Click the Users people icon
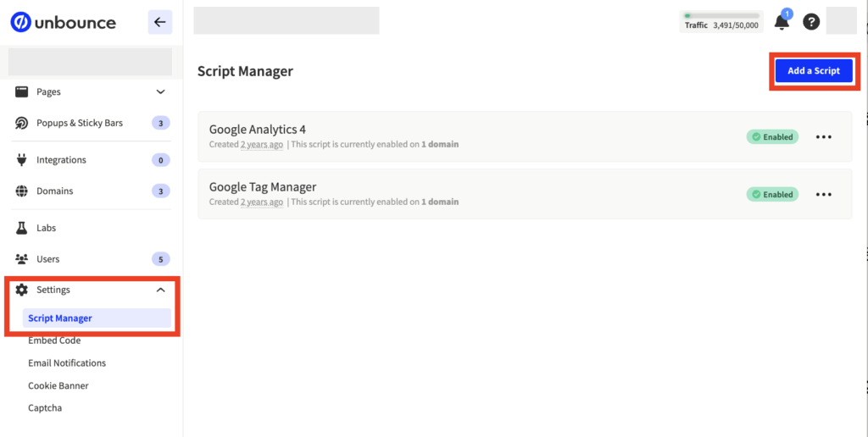Viewport: 868px width, 437px height. tap(22, 259)
